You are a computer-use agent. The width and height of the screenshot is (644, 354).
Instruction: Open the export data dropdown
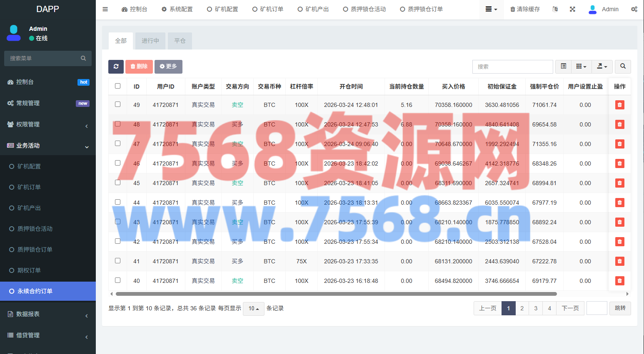[602, 67]
